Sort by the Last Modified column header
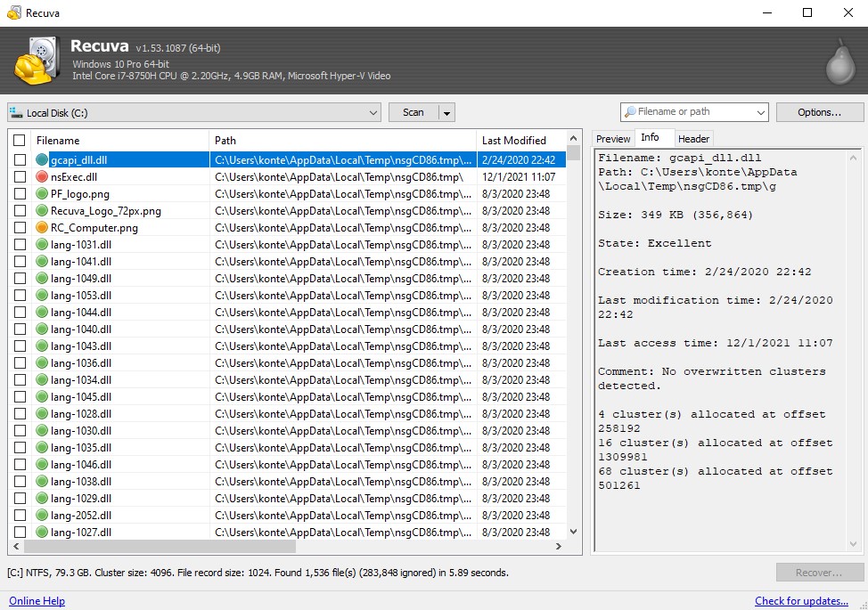868x610 pixels. [x=521, y=141]
